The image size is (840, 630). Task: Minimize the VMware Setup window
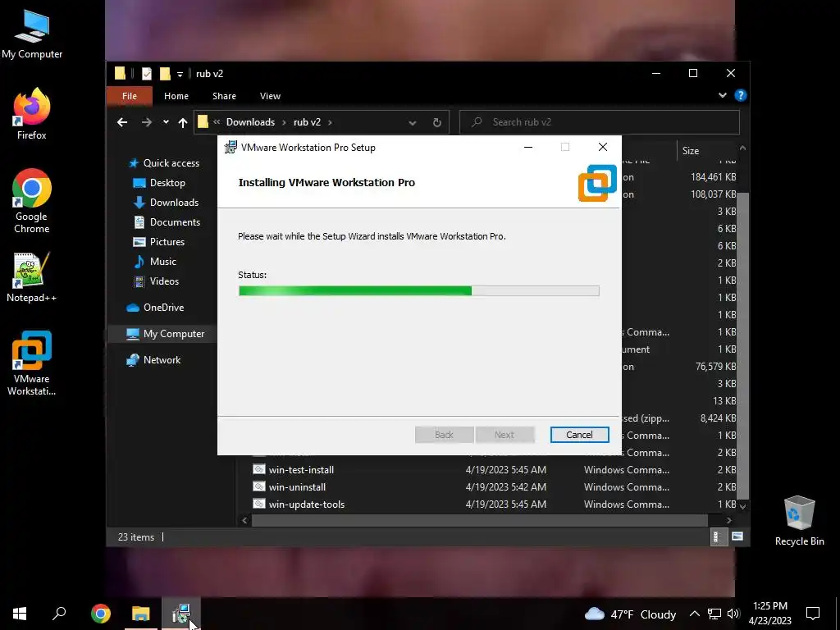click(528, 148)
